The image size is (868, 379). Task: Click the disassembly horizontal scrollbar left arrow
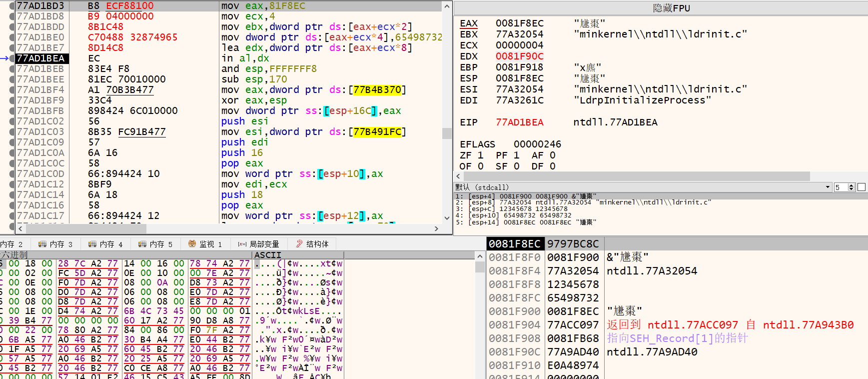[20, 228]
